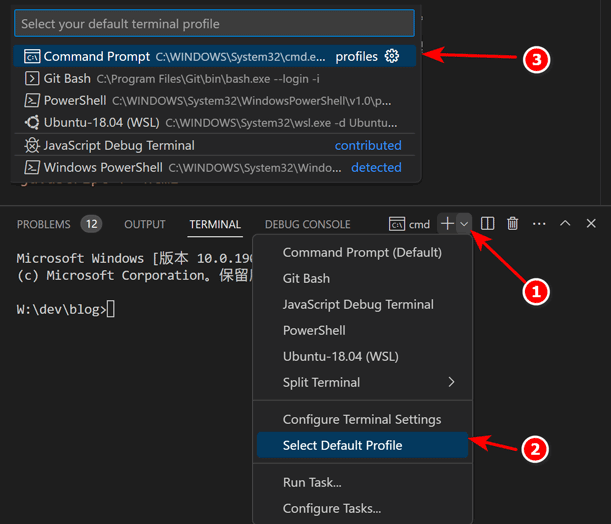Switch to the DEBUG CONSOLE tab
Screen dimensions: 611x524
tap(308, 224)
